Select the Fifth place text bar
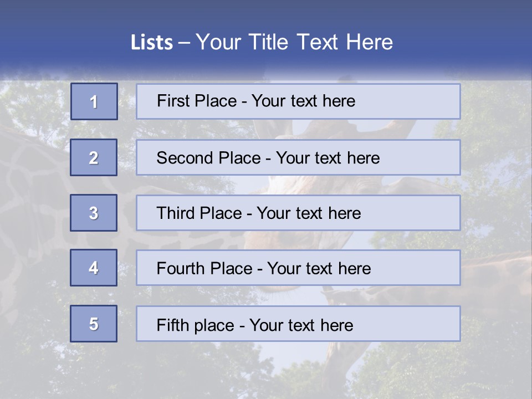 click(298, 324)
